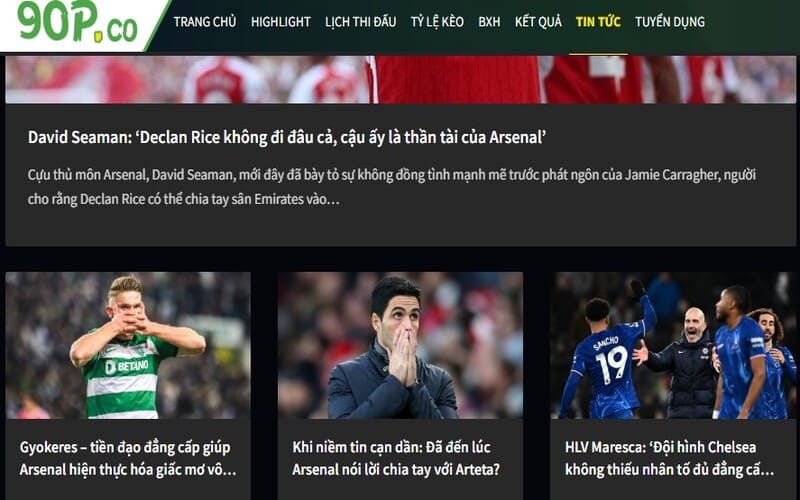
Task: Open the TRANG CHỦ menu item
Action: (205, 22)
